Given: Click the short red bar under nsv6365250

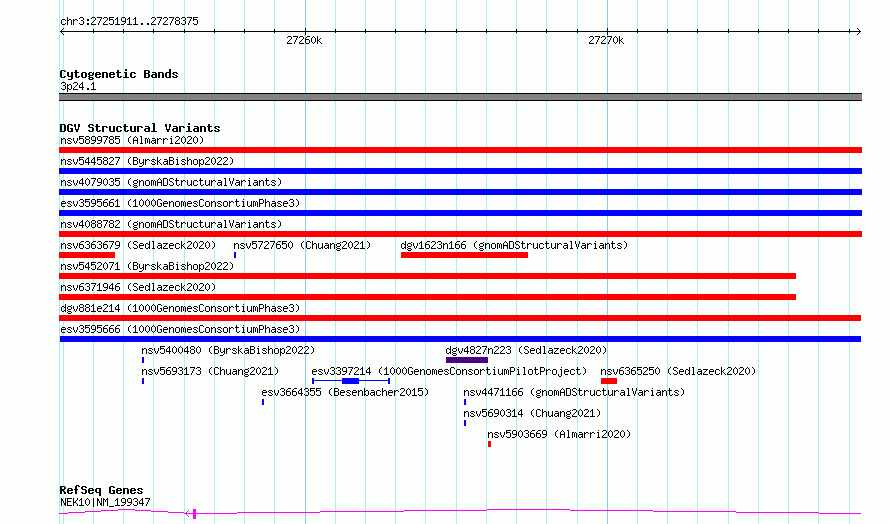Looking at the screenshot, I should (609, 381).
